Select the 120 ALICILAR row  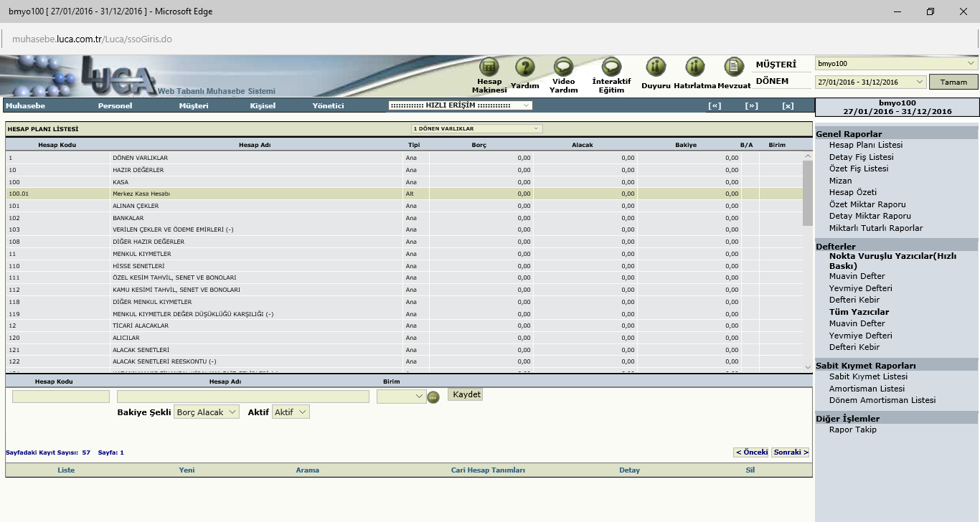point(404,338)
